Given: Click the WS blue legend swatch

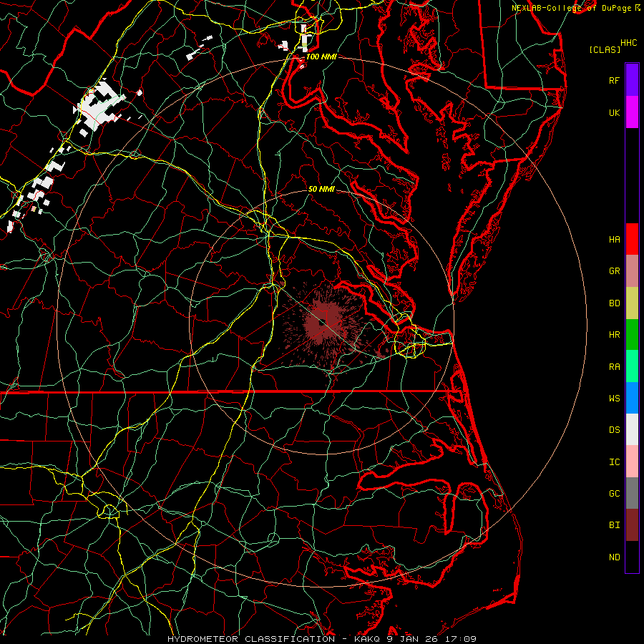Looking at the screenshot, I should tap(632, 398).
